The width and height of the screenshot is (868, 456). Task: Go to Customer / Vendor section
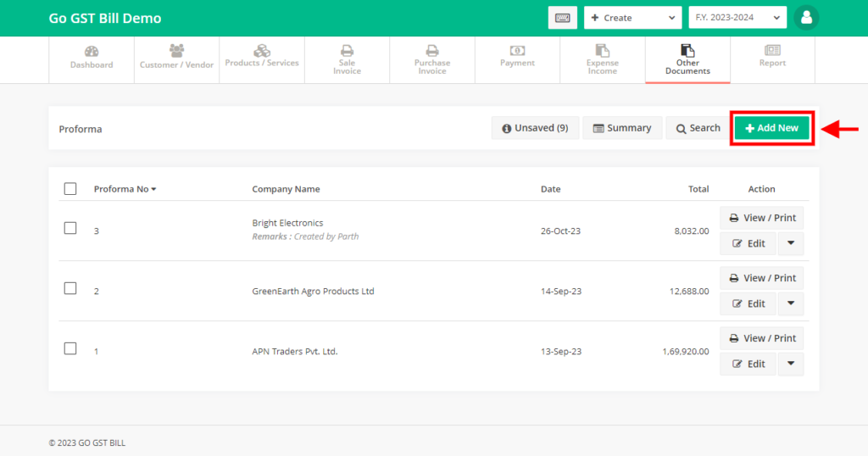(176, 59)
